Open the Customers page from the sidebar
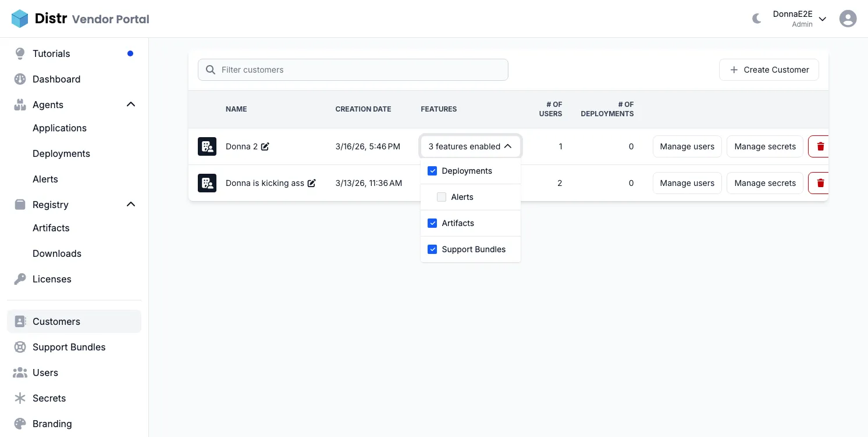The image size is (868, 437). [x=56, y=321]
